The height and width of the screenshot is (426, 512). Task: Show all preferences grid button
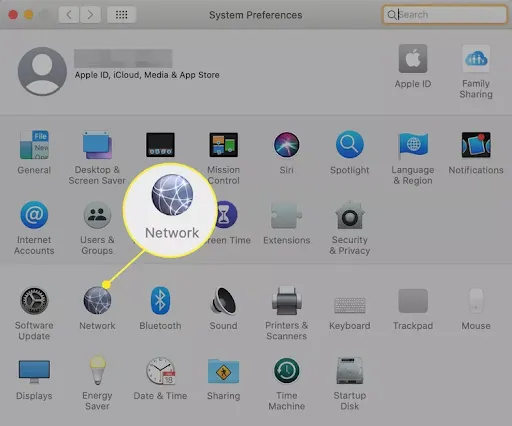[121, 15]
